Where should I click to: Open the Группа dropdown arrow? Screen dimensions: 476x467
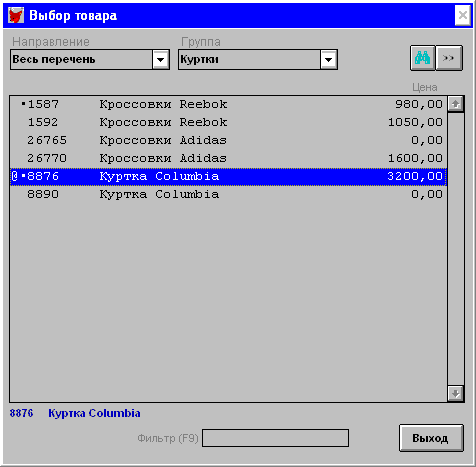tap(329, 60)
